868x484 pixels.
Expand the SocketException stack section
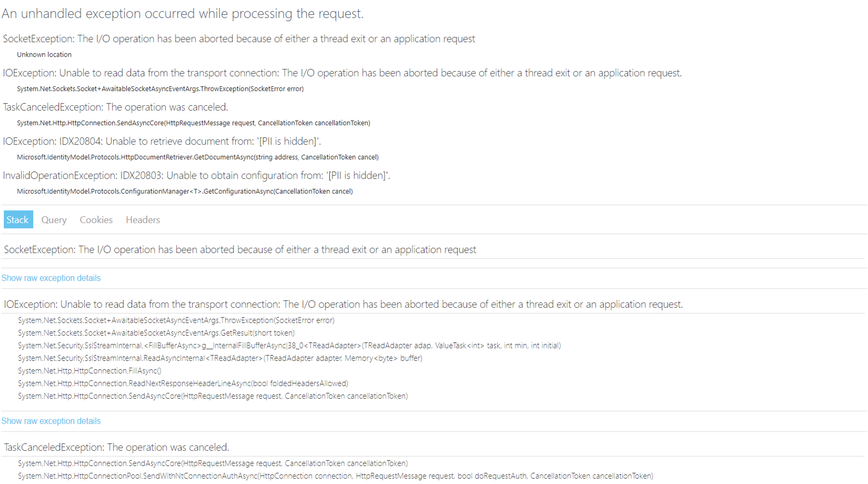coord(240,250)
